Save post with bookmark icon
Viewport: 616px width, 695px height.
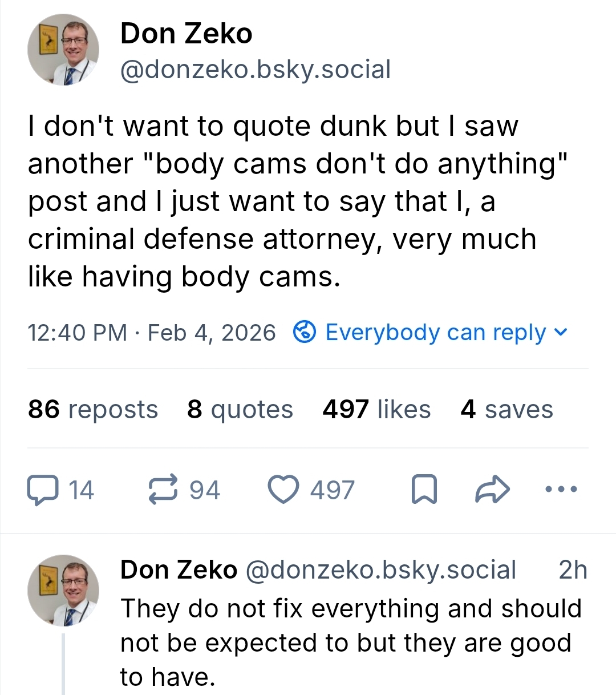tap(424, 490)
